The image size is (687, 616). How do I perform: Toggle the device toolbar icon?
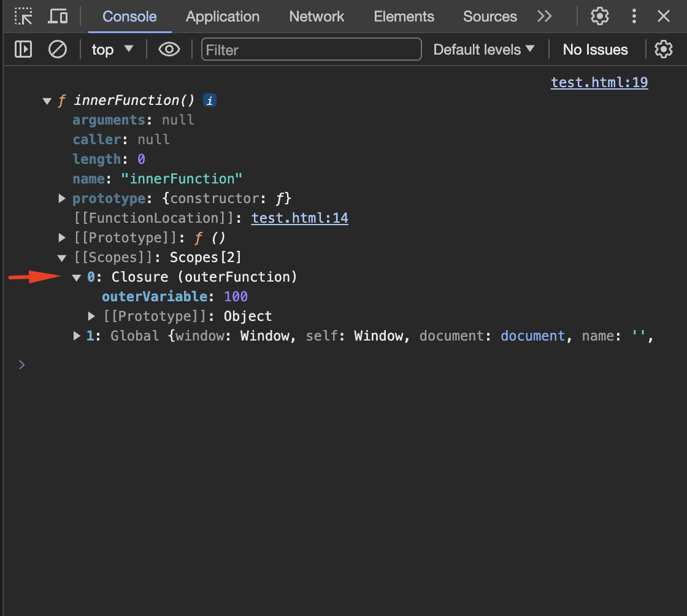[x=58, y=17]
